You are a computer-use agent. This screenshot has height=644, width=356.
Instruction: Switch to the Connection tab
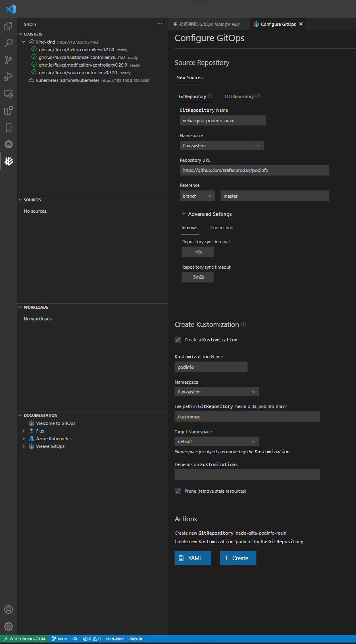coord(222,228)
